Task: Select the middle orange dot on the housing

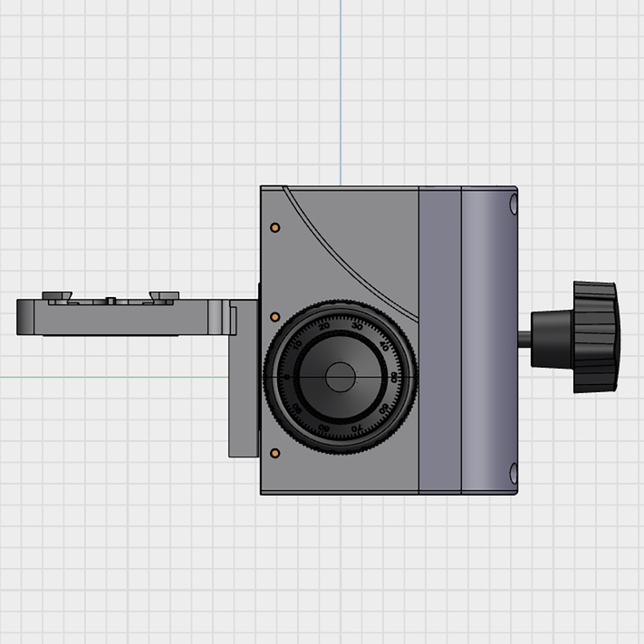Action: coord(275,317)
